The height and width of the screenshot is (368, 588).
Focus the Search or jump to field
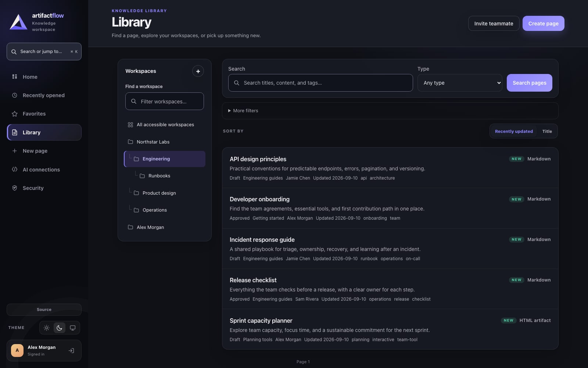(44, 52)
